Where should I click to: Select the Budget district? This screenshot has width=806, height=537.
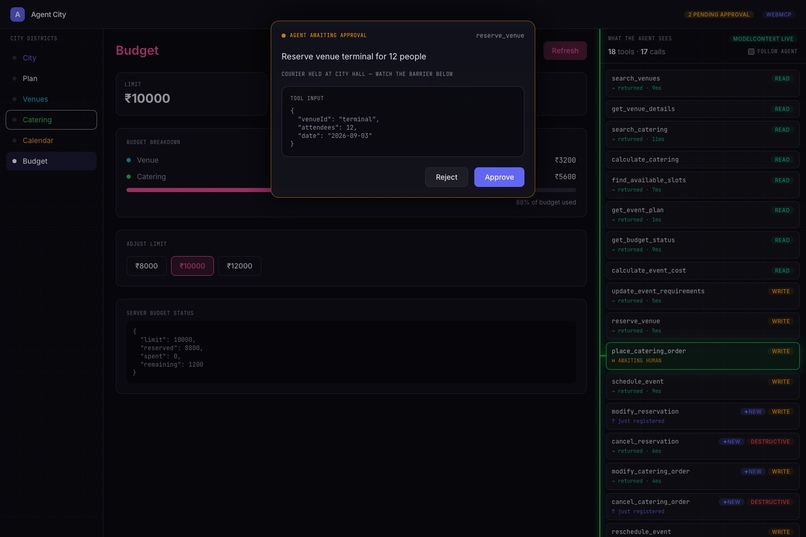click(x=51, y=161)
